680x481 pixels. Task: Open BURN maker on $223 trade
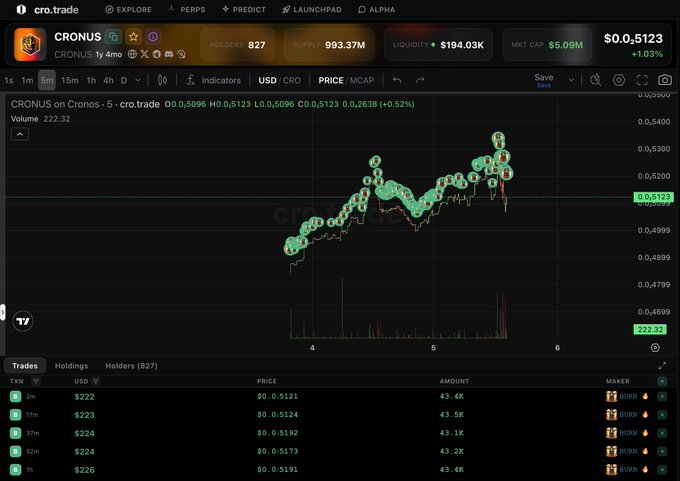tap(627, 415)
